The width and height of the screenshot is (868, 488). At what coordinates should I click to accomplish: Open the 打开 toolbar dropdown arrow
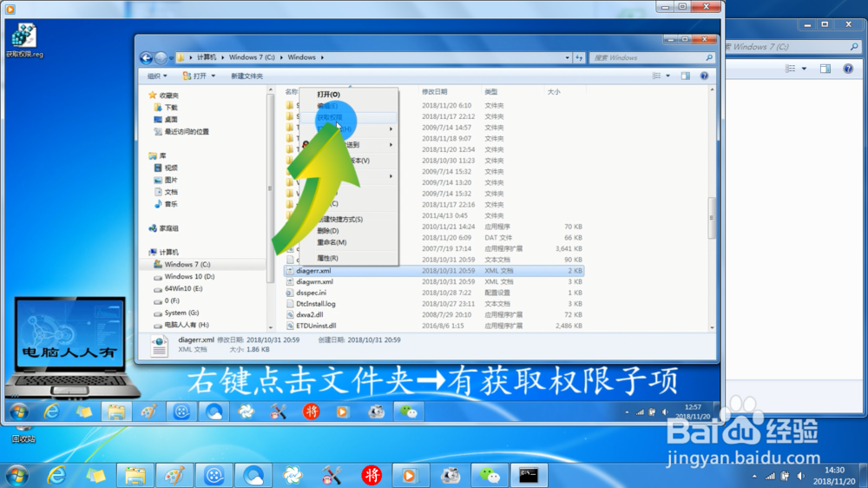214,76
